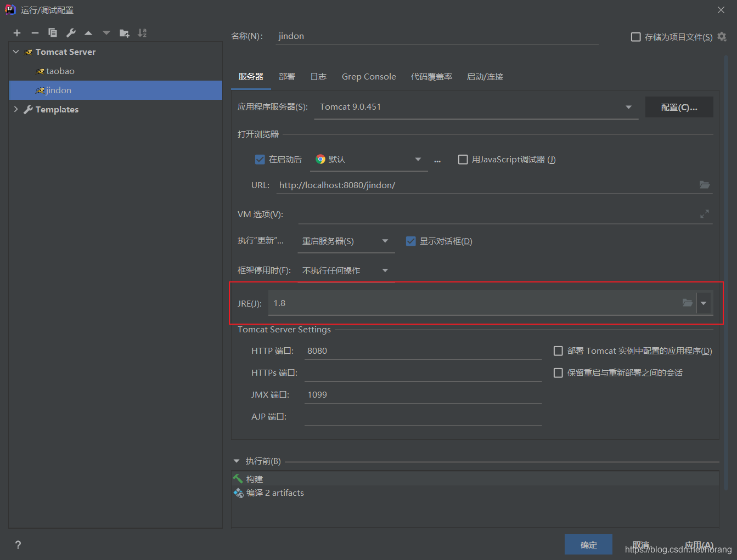Click the JMX 端口 field showing 1099

(x=423, y=394)
